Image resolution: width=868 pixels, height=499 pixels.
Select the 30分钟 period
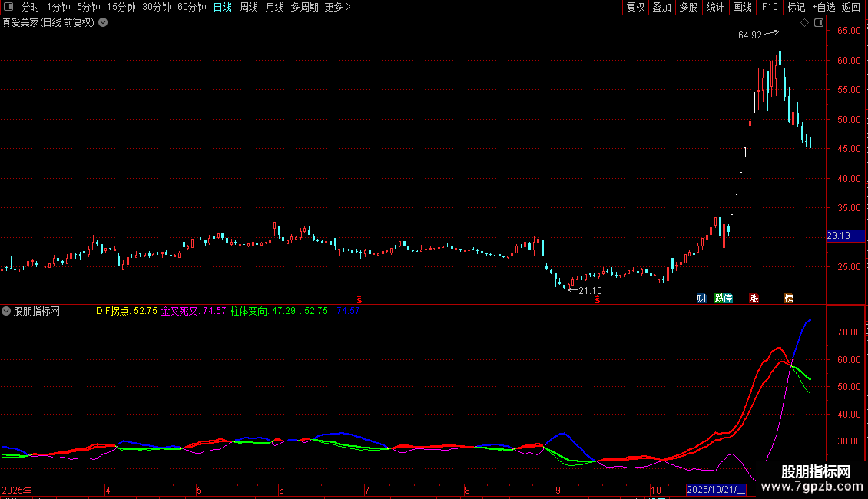157,7
